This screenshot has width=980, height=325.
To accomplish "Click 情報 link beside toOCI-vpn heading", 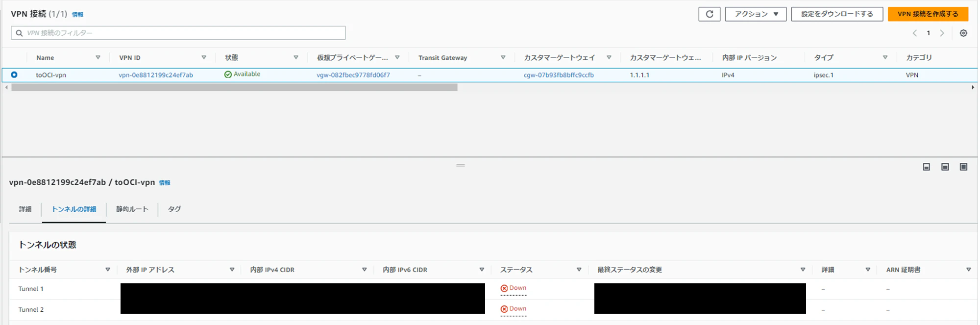I will [165, 183].
